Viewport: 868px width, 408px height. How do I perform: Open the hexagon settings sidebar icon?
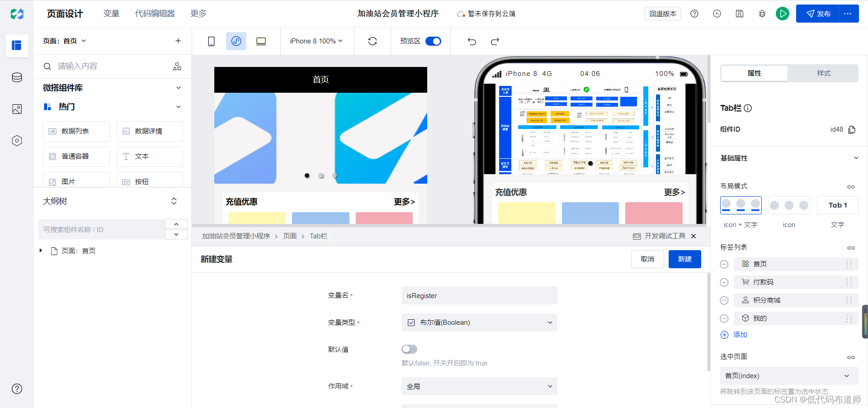17,141
